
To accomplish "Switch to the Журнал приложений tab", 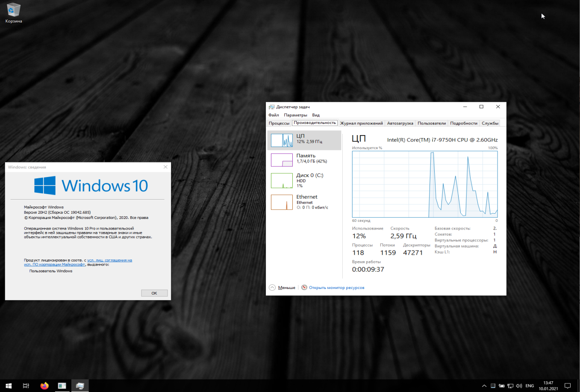I will [x=362, y=123].
